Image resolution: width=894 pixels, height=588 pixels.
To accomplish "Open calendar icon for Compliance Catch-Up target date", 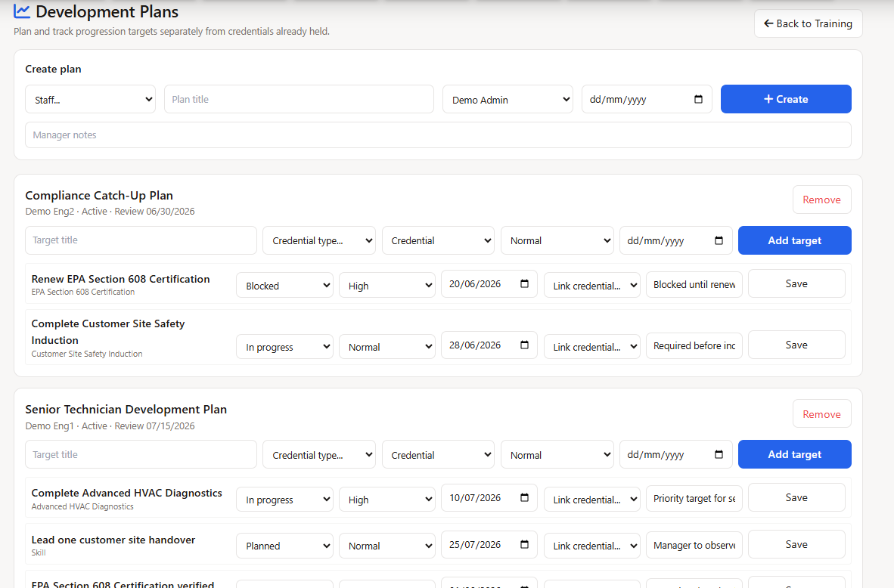I will pos(719,240).
